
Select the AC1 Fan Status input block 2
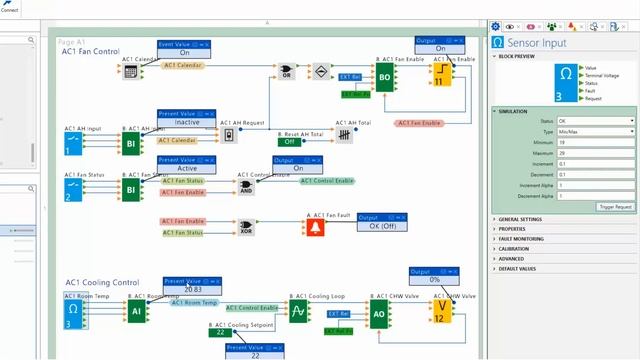(x=73, y=190)
